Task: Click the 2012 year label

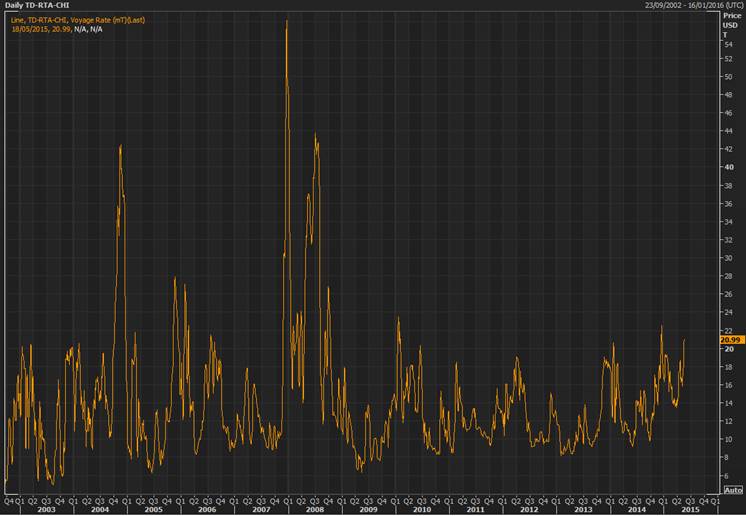Action: [529, 510]
